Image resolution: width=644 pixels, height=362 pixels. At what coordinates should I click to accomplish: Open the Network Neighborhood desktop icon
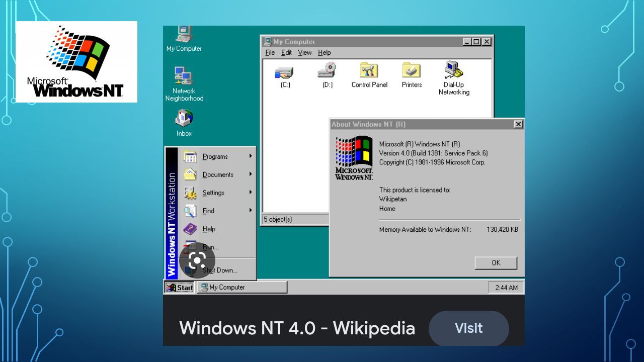point(184,84)
